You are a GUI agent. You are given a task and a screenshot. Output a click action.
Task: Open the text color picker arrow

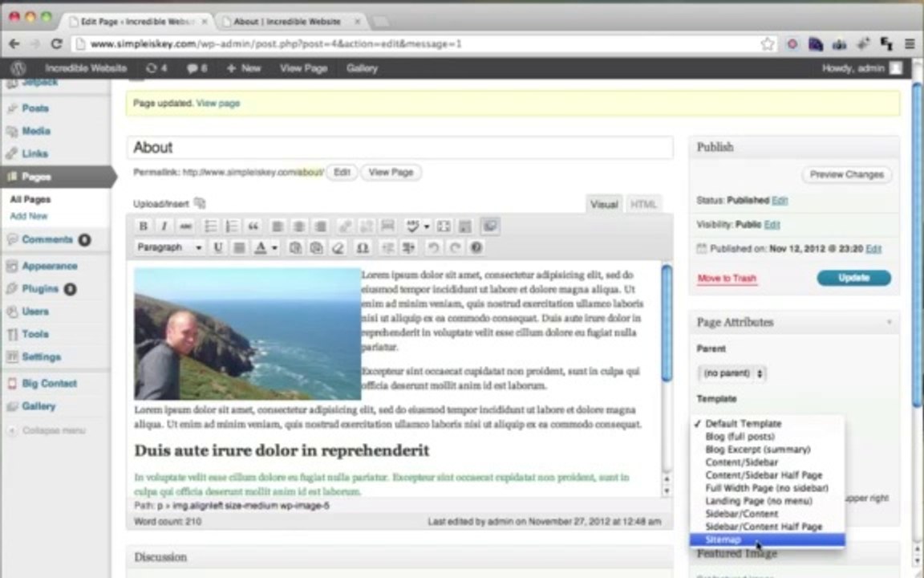pos(274,247)
